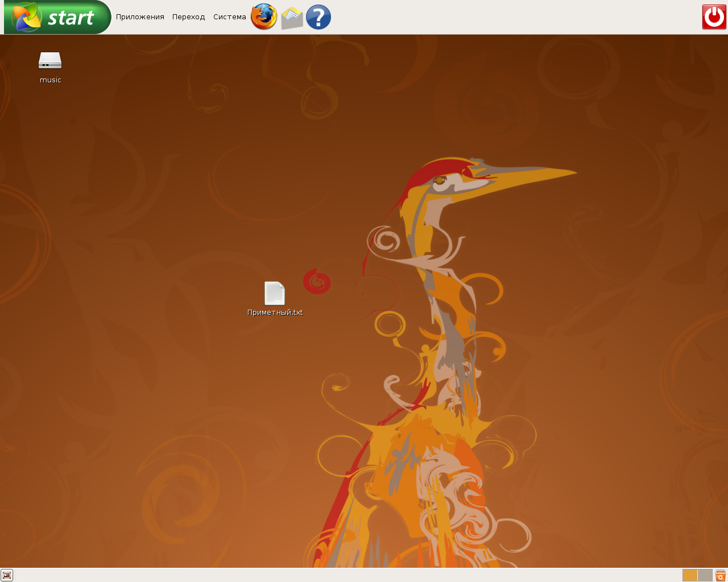Open the Система menu
728x582 pixels.
[x=229, y=17]
